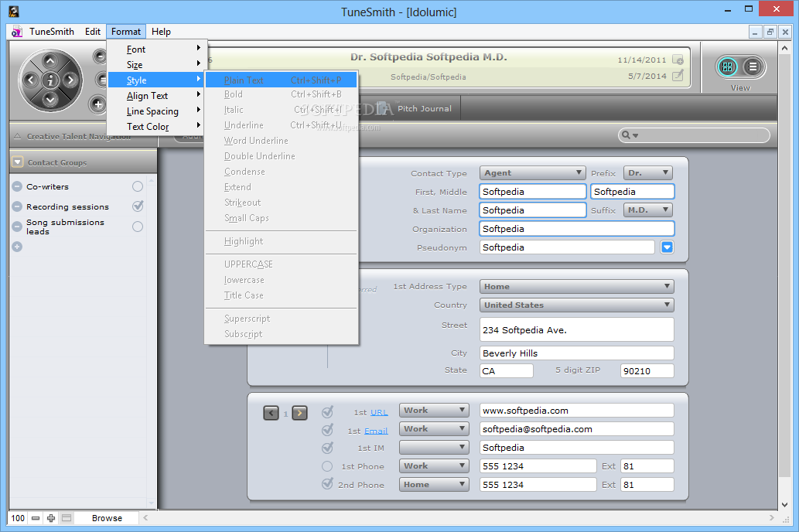This screenshot has height=532, width=799.
Task: Uncheck the Recording sessions checkmark
Action: click(138, 206)
